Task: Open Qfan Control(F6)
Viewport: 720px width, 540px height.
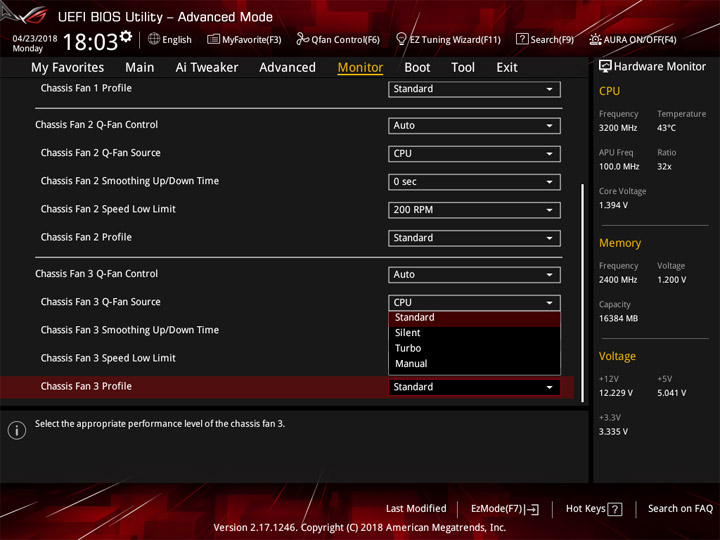Action: pyautogui.click(x=345, y=40)
